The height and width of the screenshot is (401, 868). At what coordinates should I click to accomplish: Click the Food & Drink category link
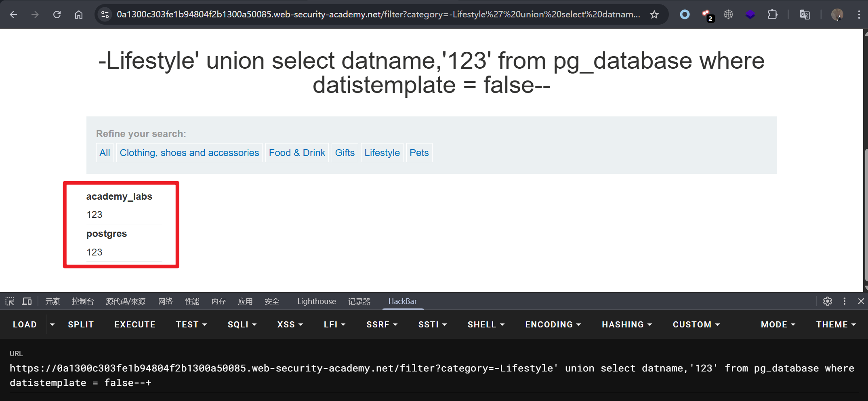tap(297, 153)
